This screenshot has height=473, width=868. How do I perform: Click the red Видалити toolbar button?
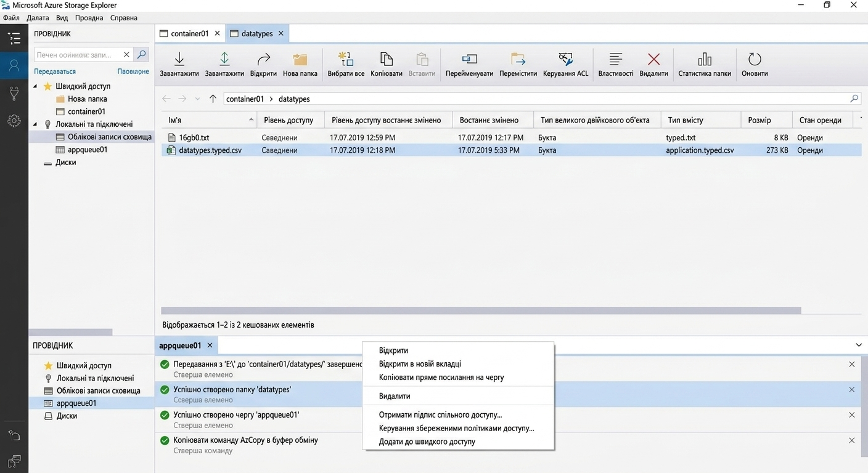[x=654, y=64]
